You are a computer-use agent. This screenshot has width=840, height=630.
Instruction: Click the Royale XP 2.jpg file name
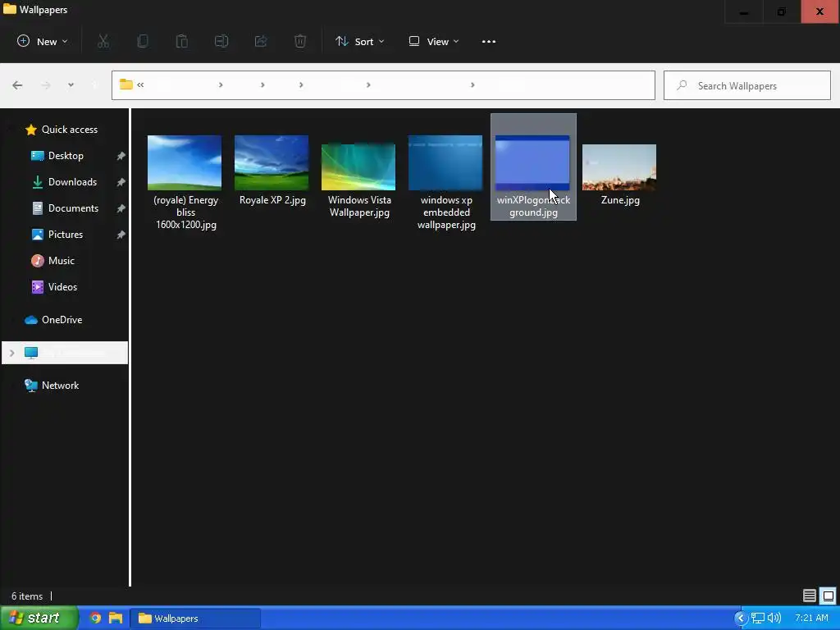coord(272,200)
